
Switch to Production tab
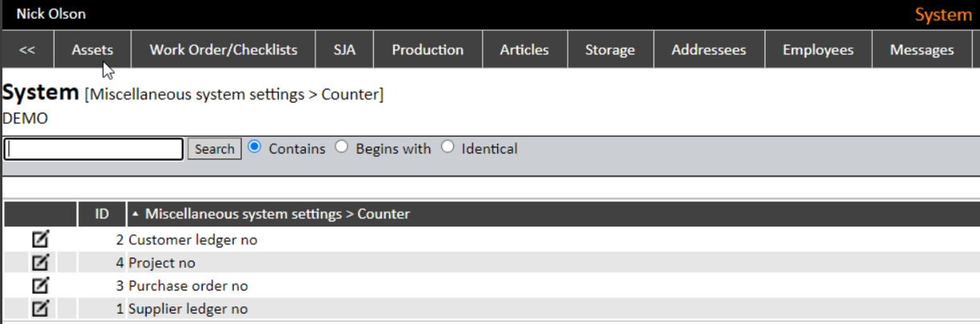(x=428, y=50)
